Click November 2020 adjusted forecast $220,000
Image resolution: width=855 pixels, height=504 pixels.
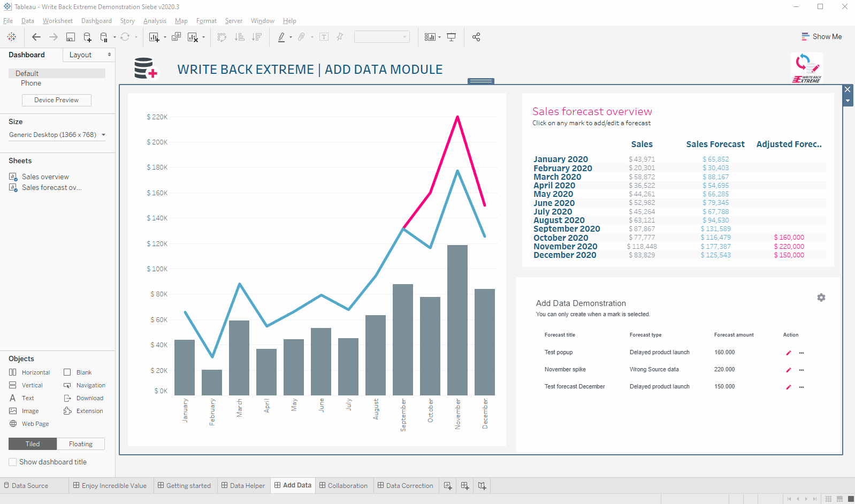coord(789,246)
